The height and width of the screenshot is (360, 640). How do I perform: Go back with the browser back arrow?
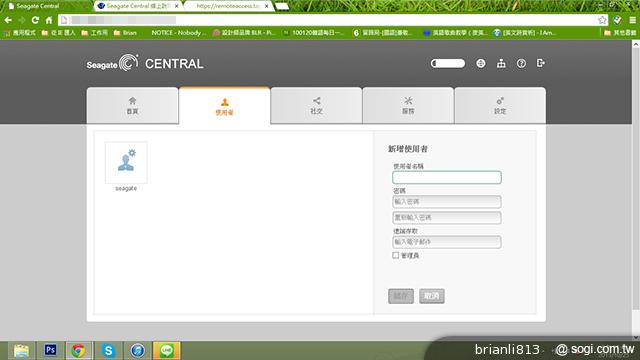coord(8,20)
